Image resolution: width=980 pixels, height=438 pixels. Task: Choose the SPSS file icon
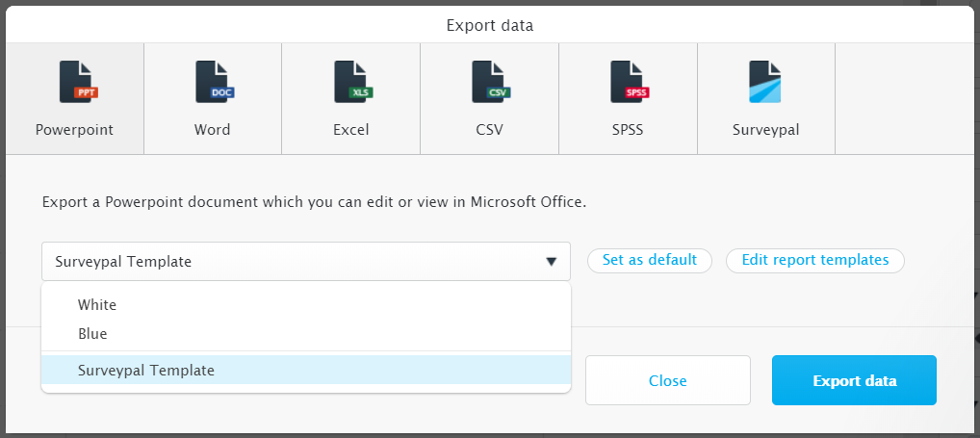click(630, 82)
